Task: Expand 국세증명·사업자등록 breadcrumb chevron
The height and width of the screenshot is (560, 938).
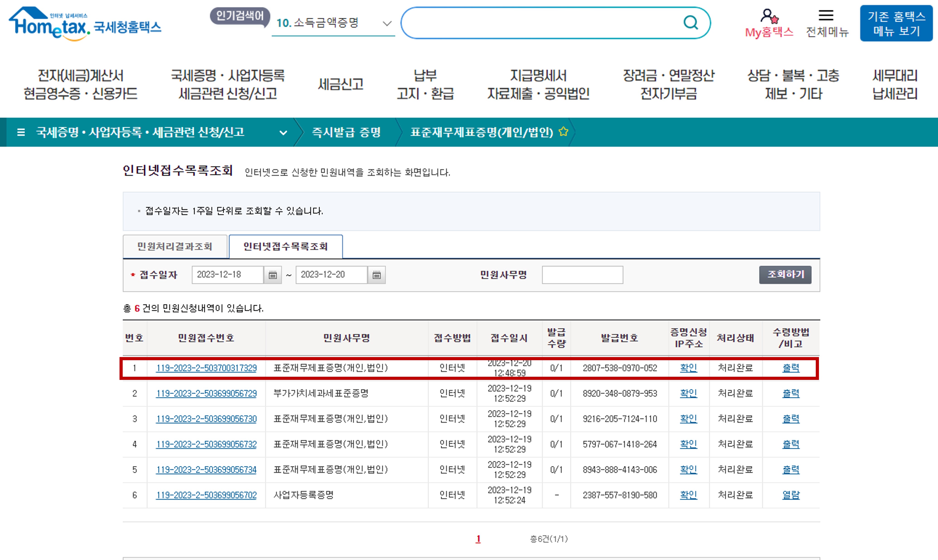Action: pyautogui.click(x=283, y=132)
